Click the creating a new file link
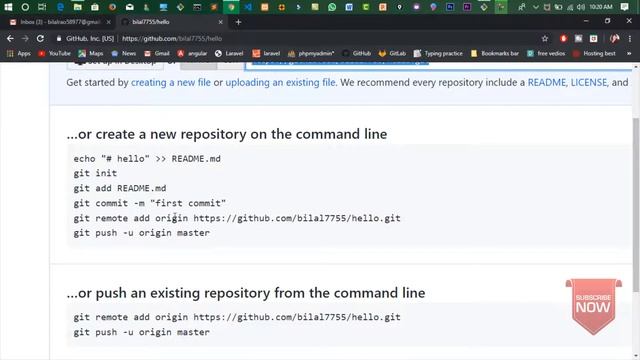The height and width of the screenshot is (360, 640). click(x=171, y=82)
